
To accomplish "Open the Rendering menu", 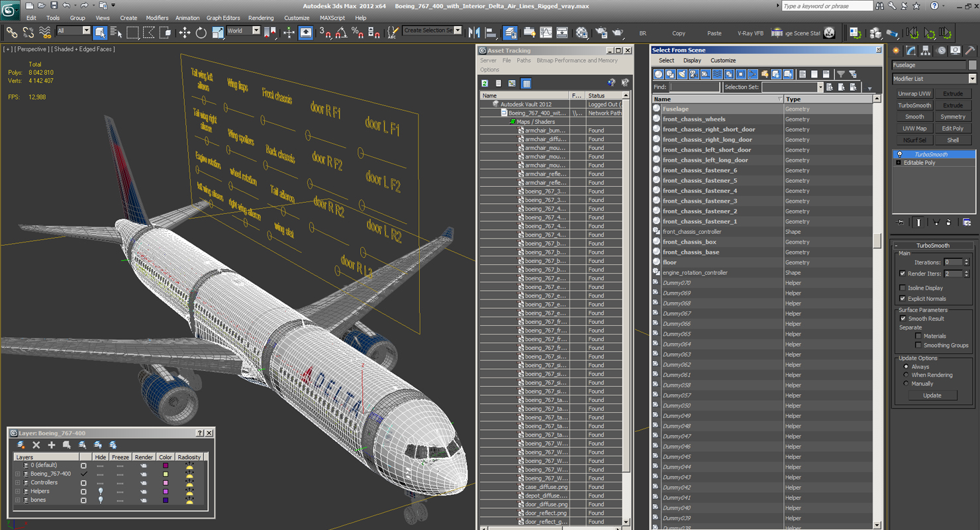I will pyautogui.click(x=261, y=18).
